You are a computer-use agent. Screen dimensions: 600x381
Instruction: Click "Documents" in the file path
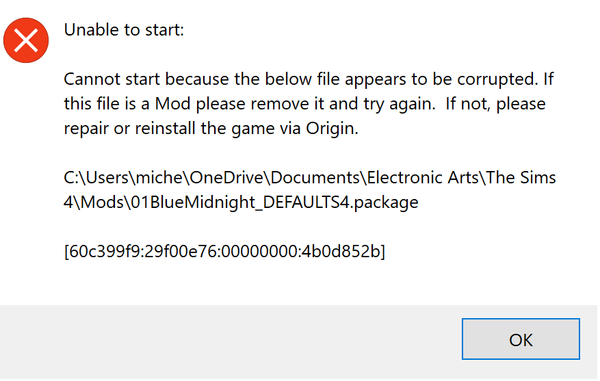pyautogui.click(x=315, y=177)
